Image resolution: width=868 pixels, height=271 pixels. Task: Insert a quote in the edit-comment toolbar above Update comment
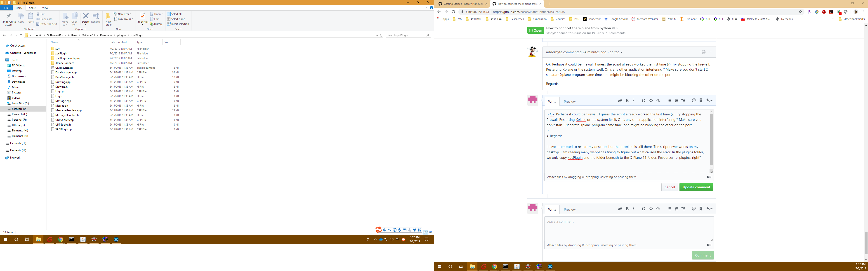point(643,101)
